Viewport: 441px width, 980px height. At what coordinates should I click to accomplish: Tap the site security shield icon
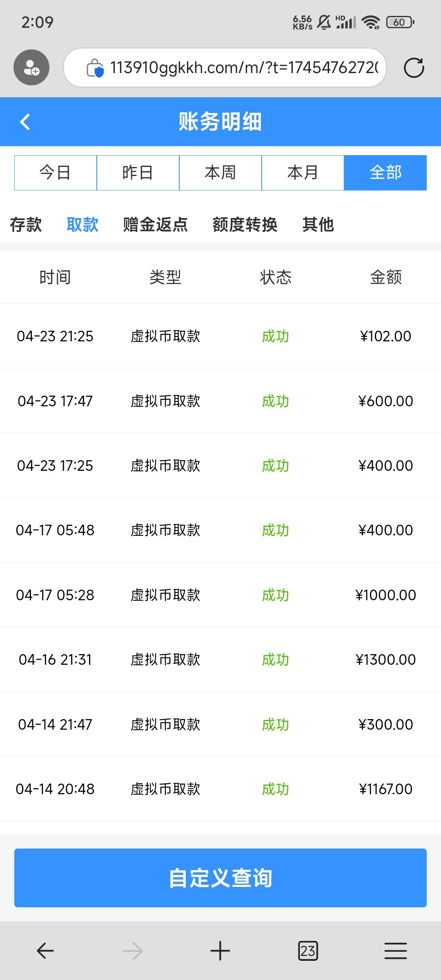click(95, 68)
